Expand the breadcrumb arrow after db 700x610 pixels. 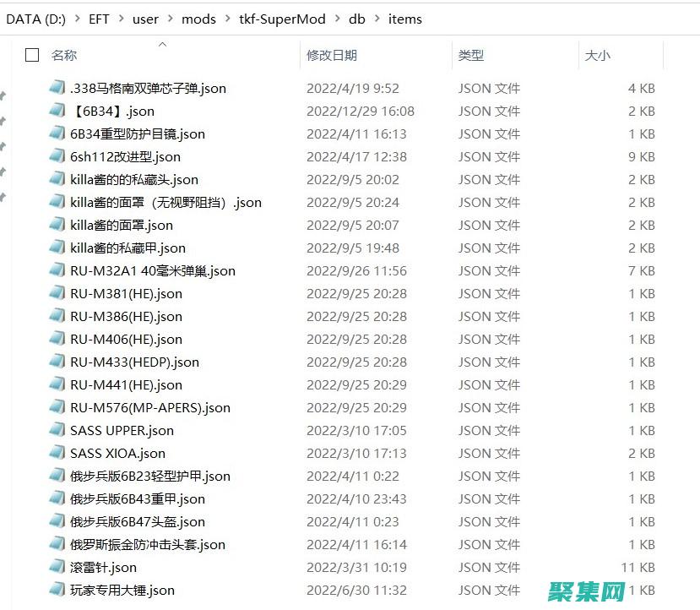point(377,19)
